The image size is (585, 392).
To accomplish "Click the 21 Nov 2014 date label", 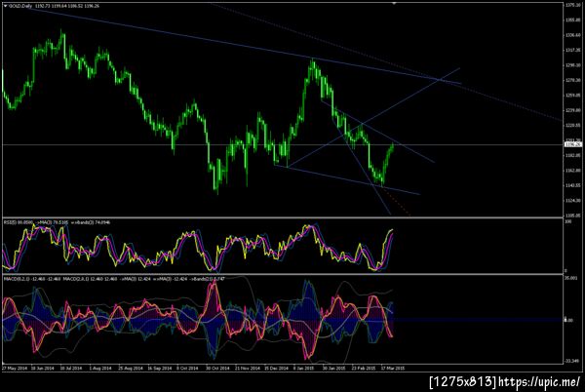I will [x=248, y=369].
